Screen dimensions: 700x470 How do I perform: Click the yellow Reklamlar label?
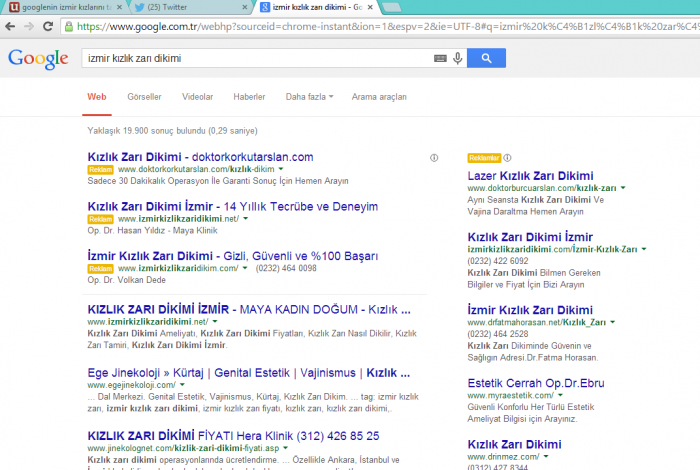tap(484, 158)
